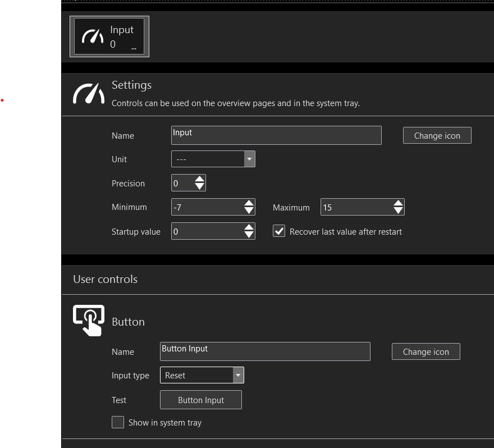Click the Settings gauge icon
The image size is (494, 448).
point(89,94)
